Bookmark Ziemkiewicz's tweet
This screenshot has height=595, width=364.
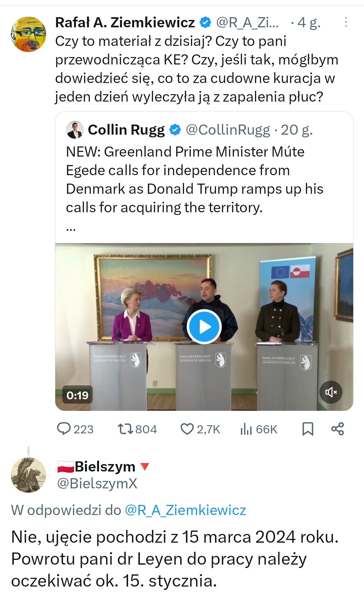pos(308,429)
